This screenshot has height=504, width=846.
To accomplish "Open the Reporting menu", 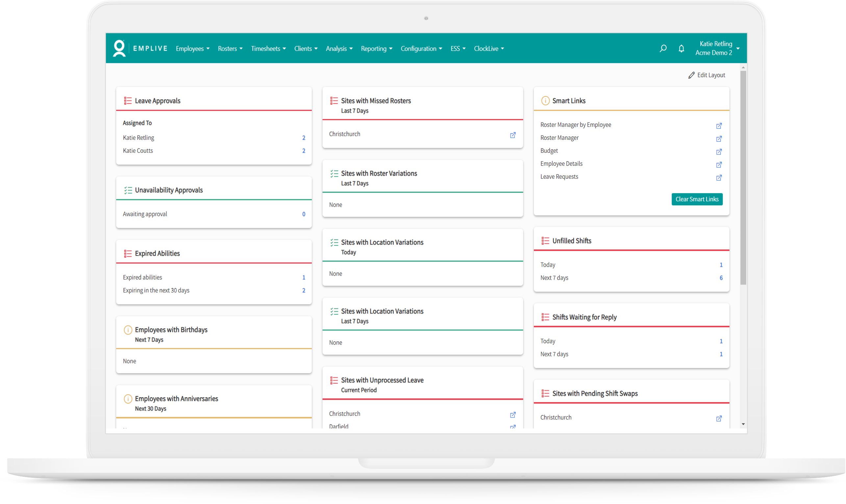I will (x=376, y=49).
